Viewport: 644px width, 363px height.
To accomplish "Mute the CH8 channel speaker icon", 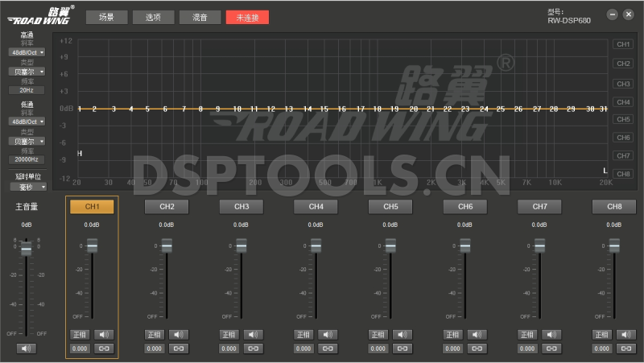I will pos(626,335).
